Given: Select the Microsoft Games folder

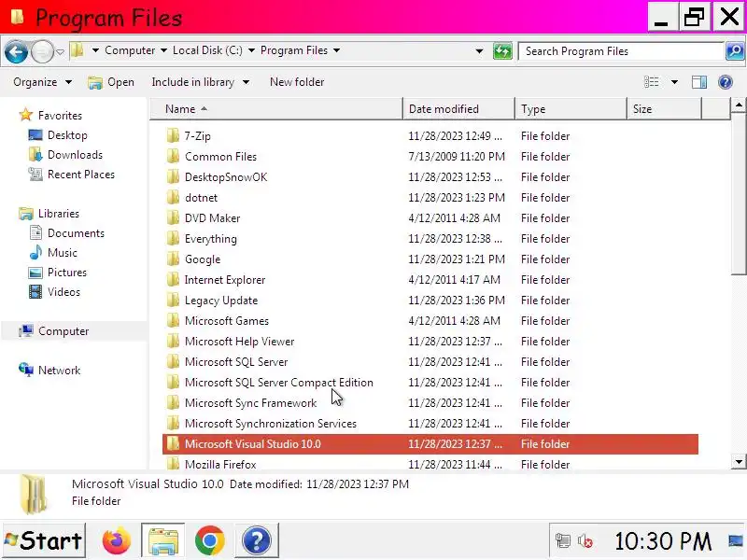Looking at the screenshot, I should tap(218, 320).
